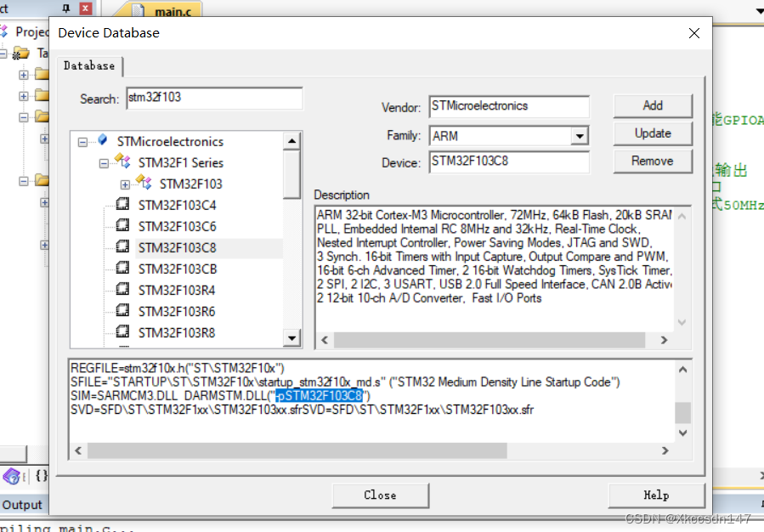
Task: Select STM32F103R6 in device tree
Action: 177,312
